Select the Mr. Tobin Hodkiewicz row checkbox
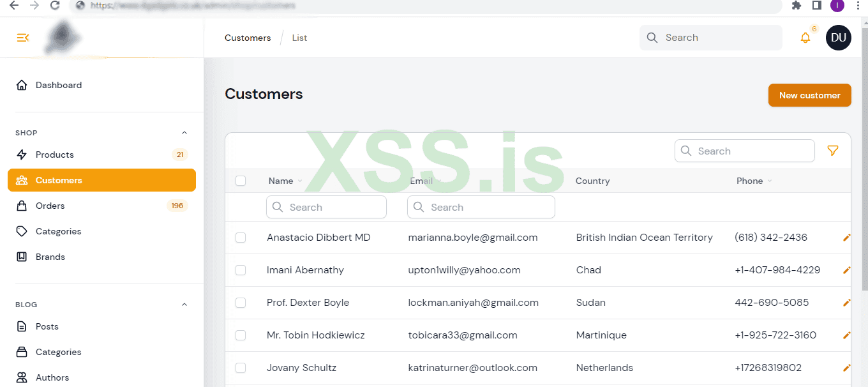868x387 pixels. tap(241, 335)
